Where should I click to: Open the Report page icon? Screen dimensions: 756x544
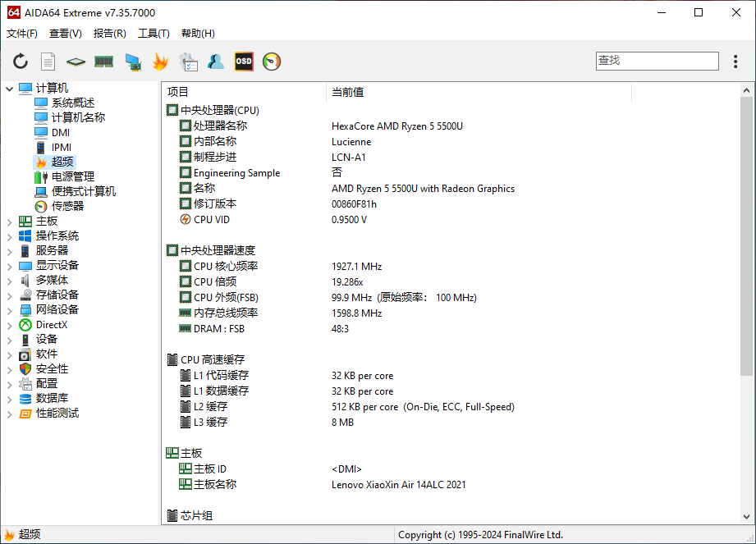48,62
